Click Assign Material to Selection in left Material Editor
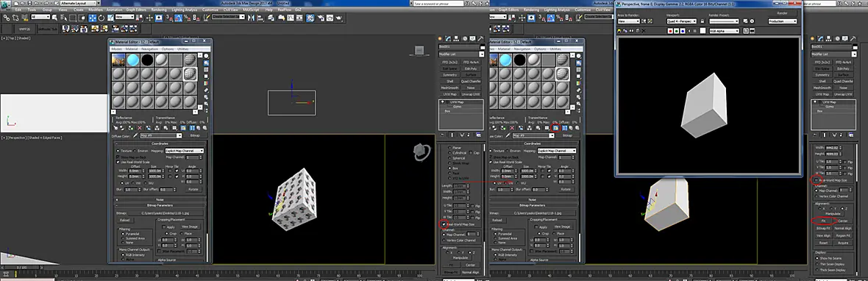 [131, 128]
